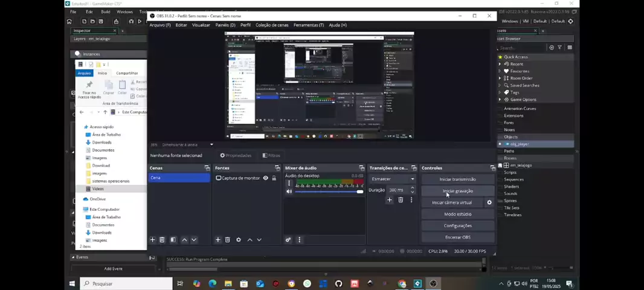Viewport: 644px width, 290px height.
Task: Select the Cena scene in list
Action: [x=179, y=178]
